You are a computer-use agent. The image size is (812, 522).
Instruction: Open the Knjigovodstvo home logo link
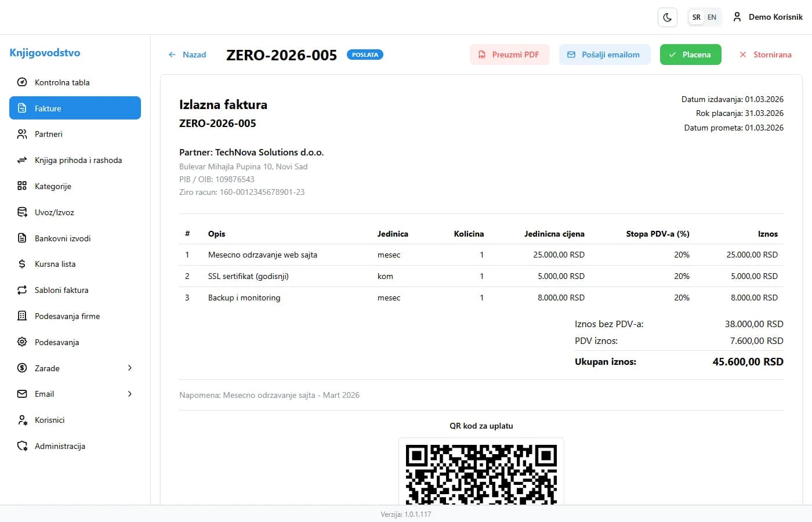click(45, 53)
